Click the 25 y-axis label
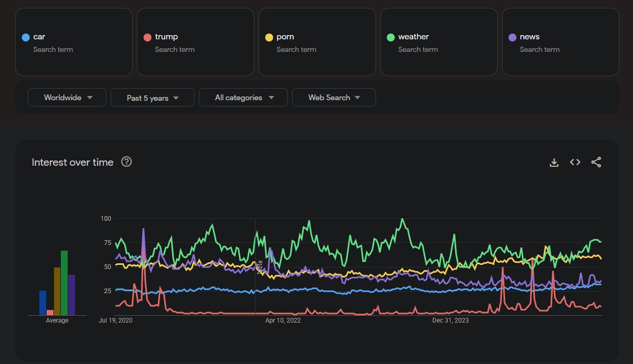Image resolution: width=633 pixels, height=364 pixels. tap(107, 291)
